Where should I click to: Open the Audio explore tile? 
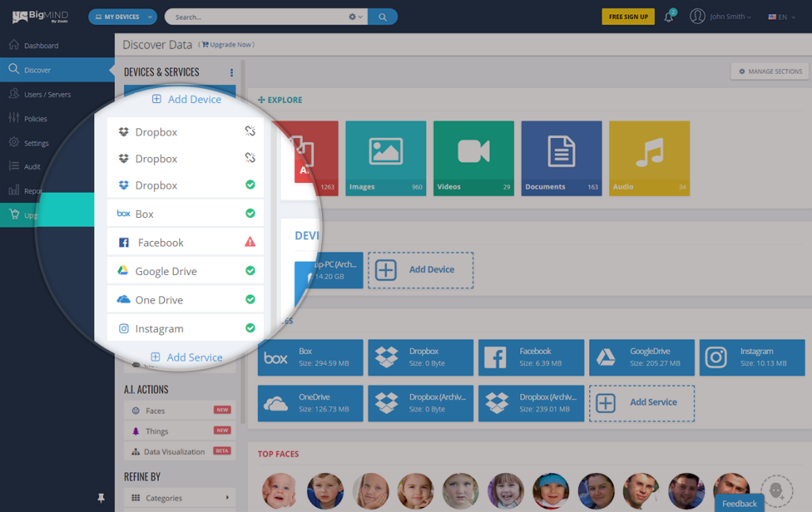click(x=649, y=159)
